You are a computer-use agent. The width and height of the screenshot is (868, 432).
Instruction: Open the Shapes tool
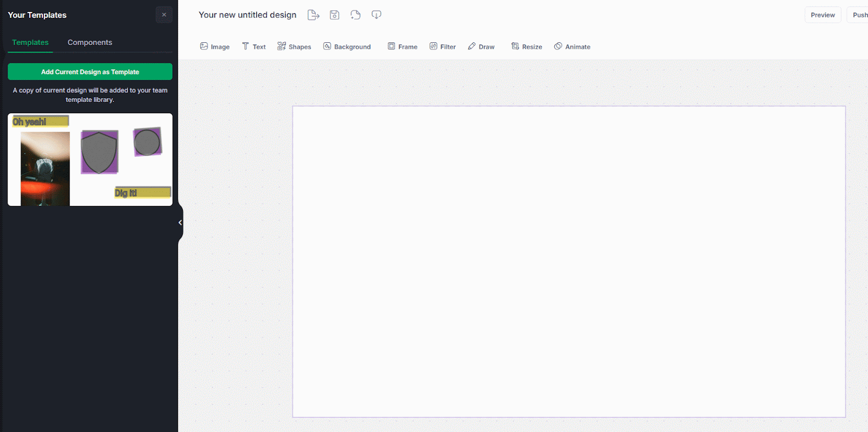(294, 47)
